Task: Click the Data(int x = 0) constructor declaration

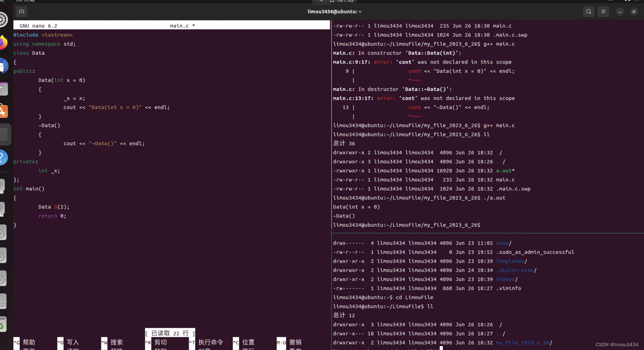Action: pos(62,80)
